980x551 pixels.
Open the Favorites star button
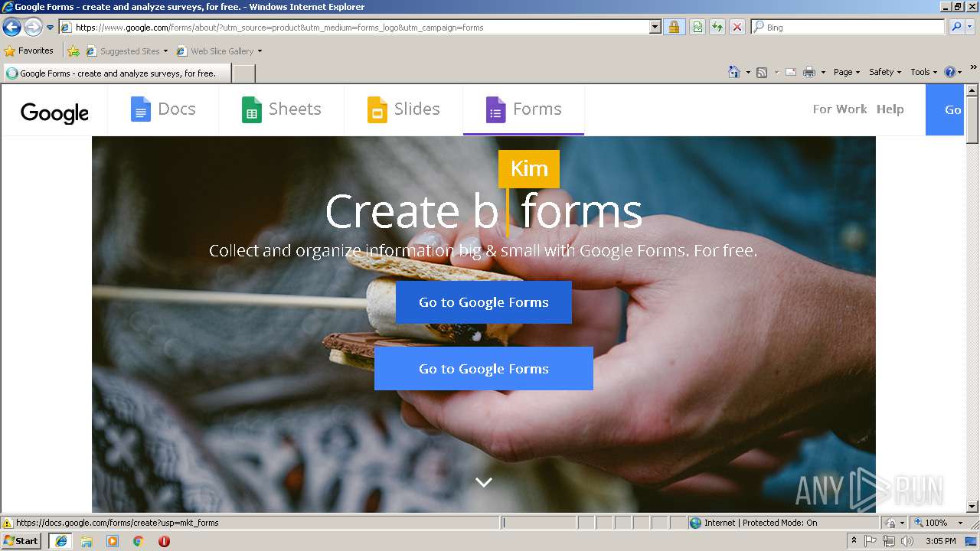pyautogui.click(x=29, y=51)
